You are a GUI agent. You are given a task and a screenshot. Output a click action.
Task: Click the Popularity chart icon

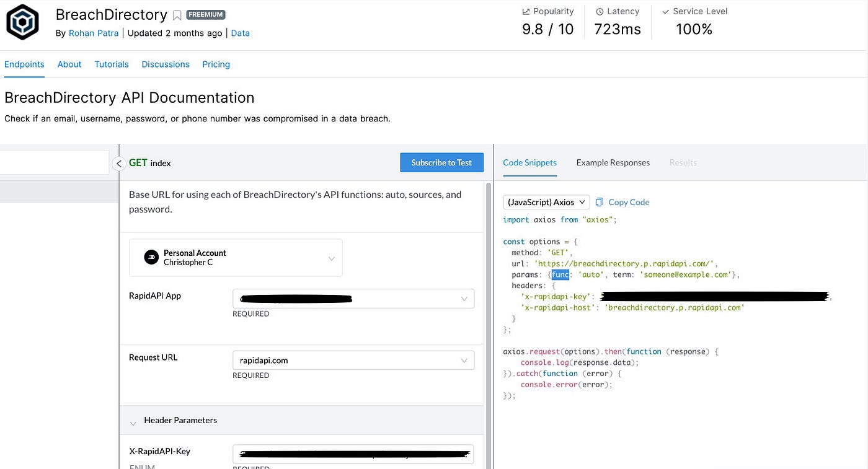[x=526, y=12]
